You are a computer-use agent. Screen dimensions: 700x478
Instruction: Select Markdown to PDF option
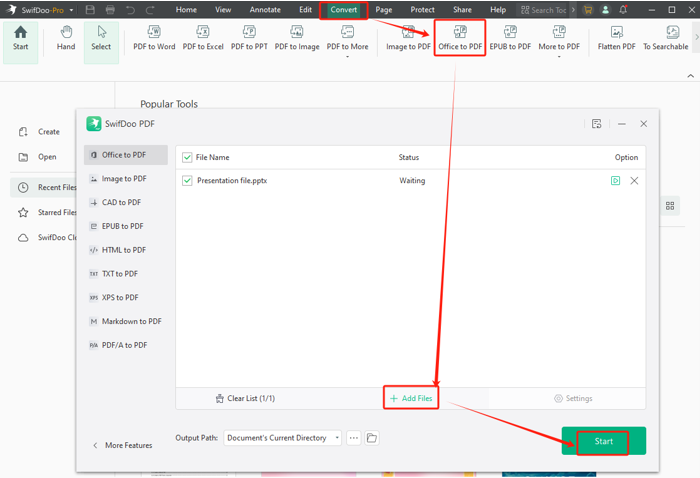click(x=126, y=321)
